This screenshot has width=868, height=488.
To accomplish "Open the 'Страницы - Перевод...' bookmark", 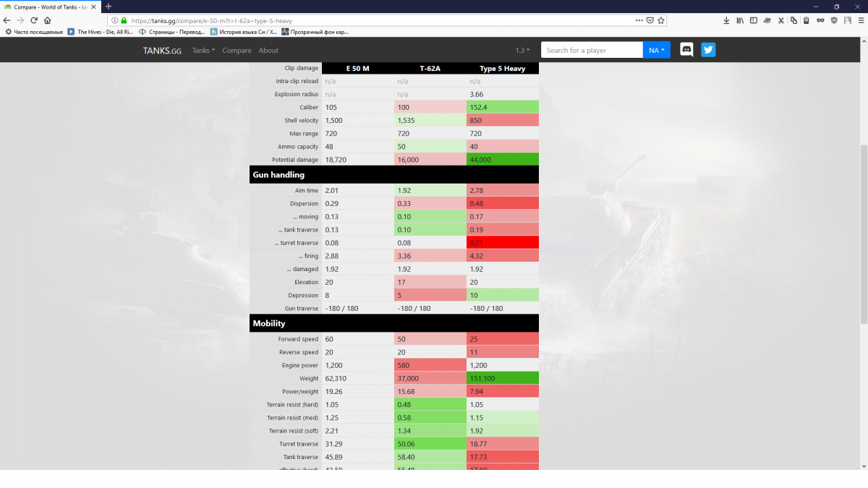I will click(x=171, y=32).
